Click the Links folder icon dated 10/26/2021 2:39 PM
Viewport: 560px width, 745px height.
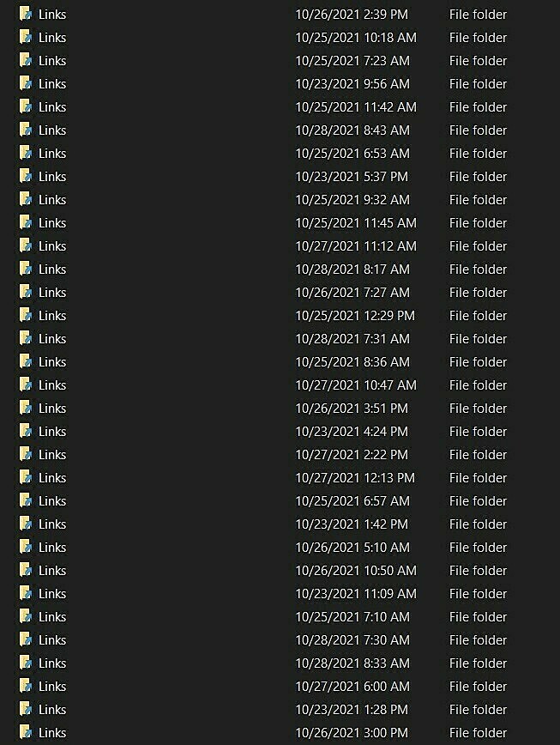pyautogui.click(x=26, y=14)
